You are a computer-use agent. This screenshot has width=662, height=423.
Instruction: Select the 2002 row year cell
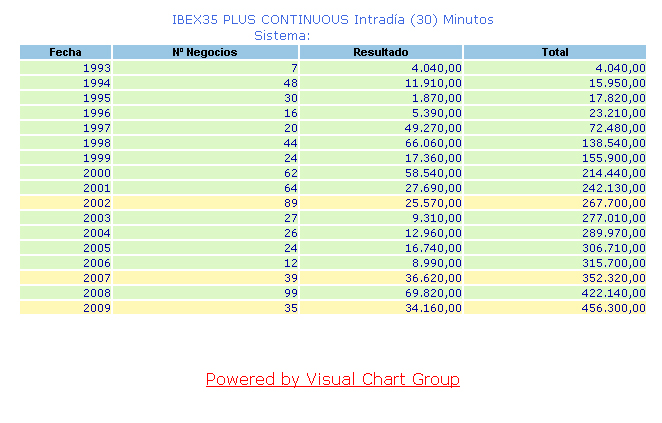pos(97,203)
